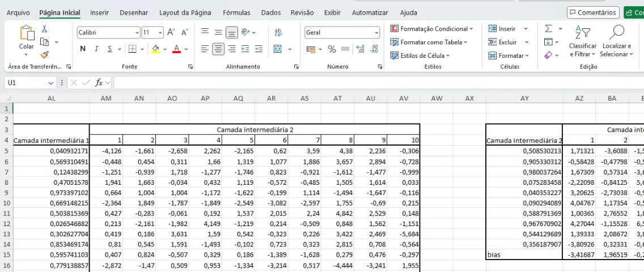Apply the thousands separator 000 style
The width and height of the screenshot is (644, 272).
(x=345, y=49)
